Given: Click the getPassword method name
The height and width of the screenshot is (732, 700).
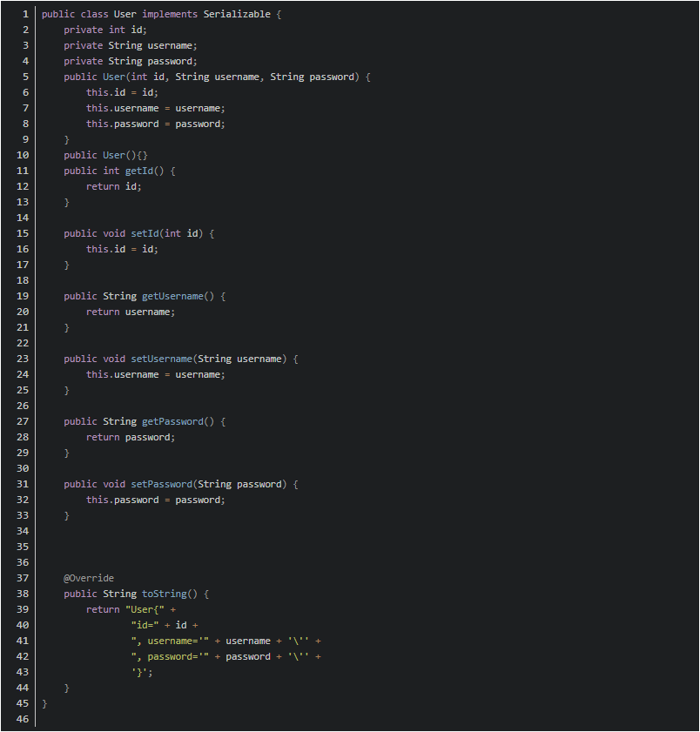Looking at the screenshot, I should (x=172, y=421).
